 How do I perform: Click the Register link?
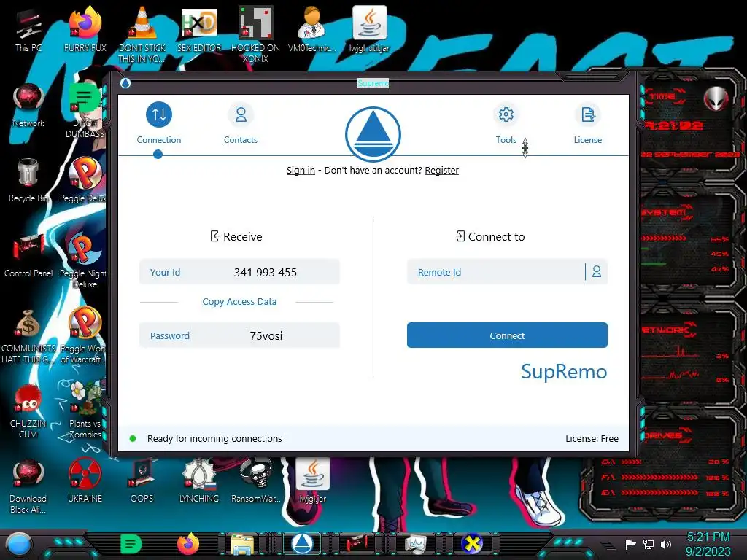441,170
